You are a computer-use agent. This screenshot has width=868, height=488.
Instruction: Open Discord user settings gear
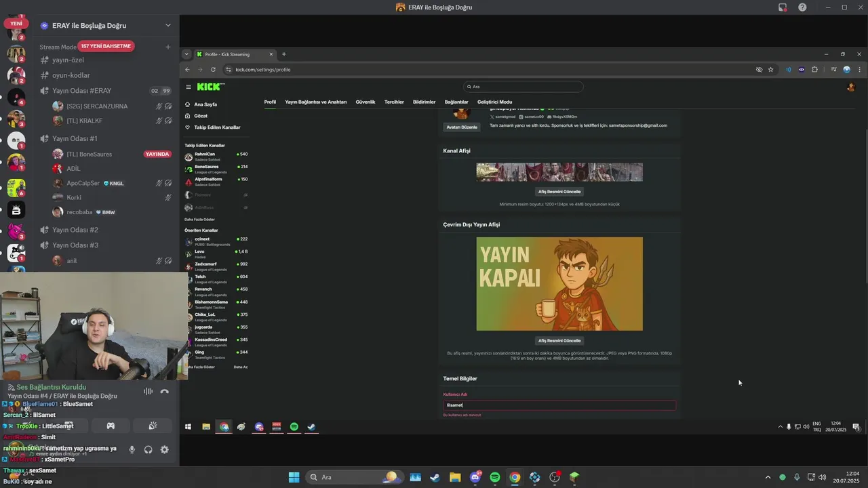164,449
